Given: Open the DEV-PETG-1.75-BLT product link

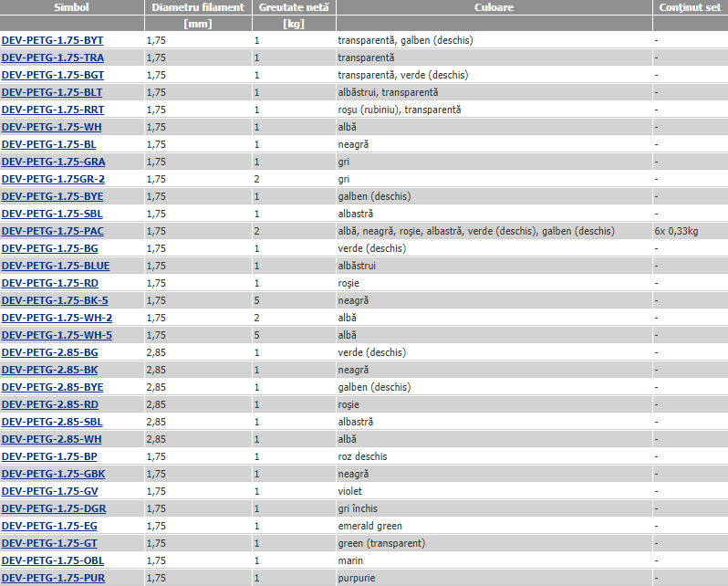Looking at the screenshot, I should tap(51, 92).
